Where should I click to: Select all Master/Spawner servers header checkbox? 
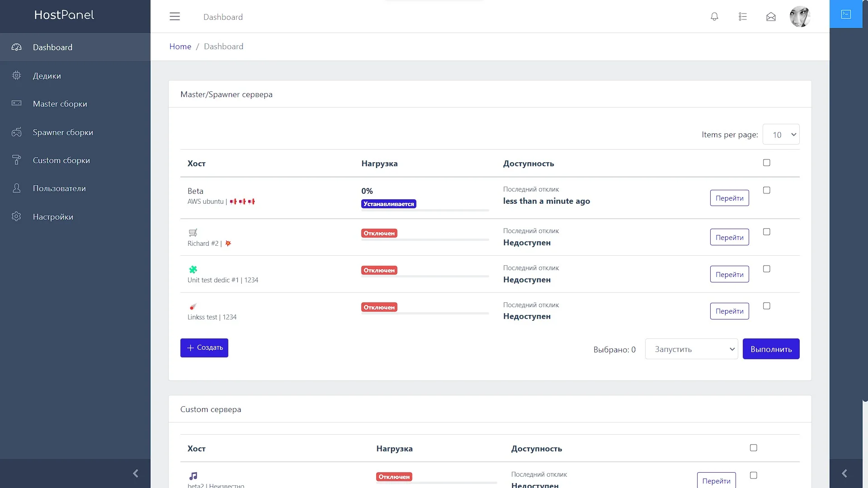click(767, 163)
